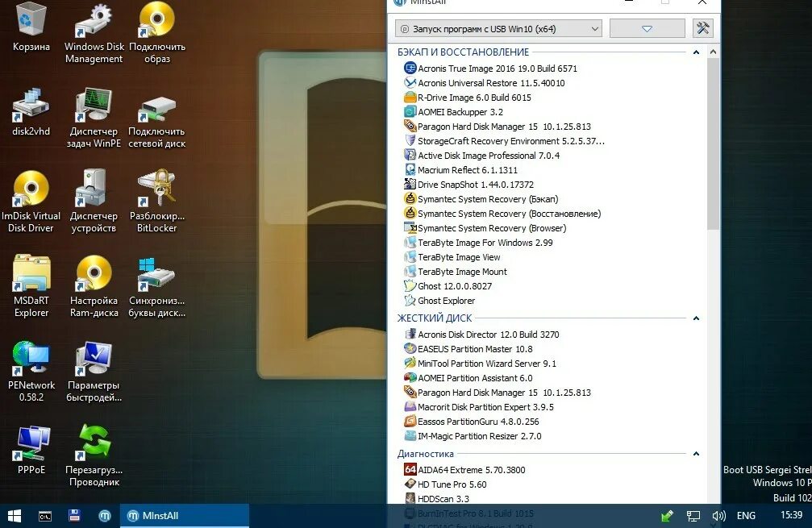This screenshot has height=528, width=812.
Task: Click the AOMEI Partition Assistant icon
Action: tap(410, 377)
